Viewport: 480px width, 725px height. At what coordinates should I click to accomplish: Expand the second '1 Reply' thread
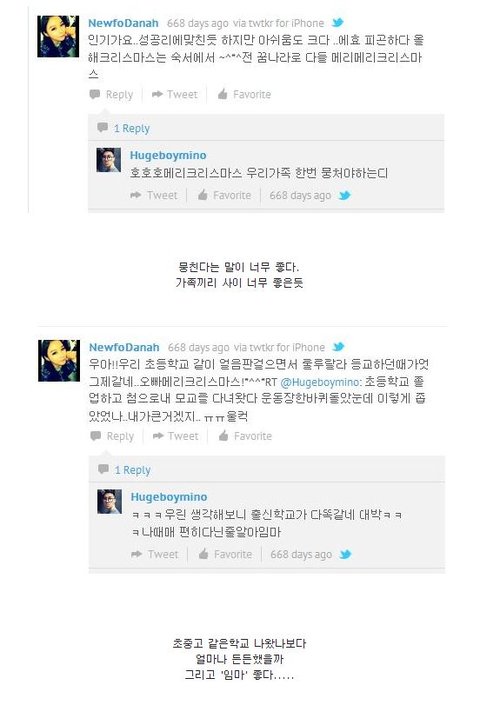[x=124, y=470]
